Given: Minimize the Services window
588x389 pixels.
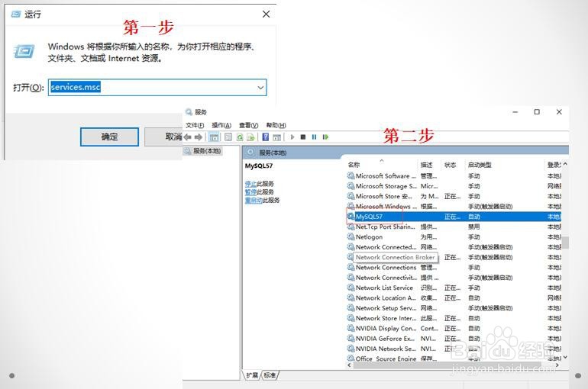Looking at the screenshot, I should (x=515, y=112).
